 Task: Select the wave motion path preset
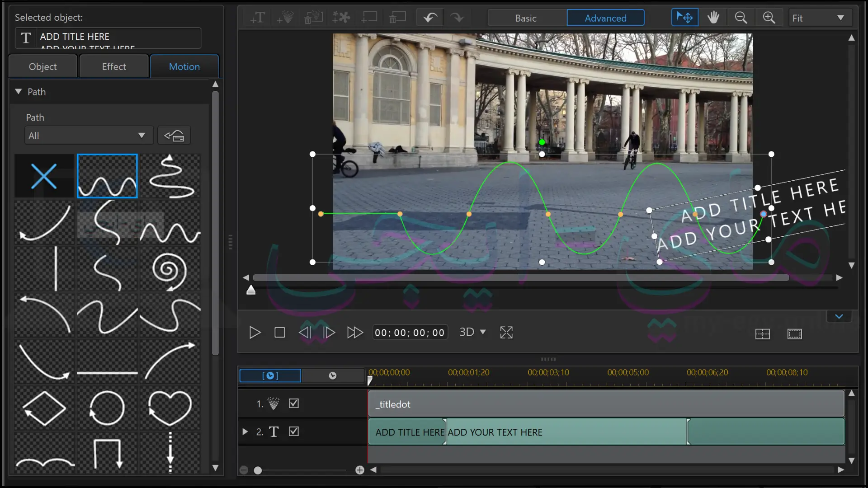[107, 175]
